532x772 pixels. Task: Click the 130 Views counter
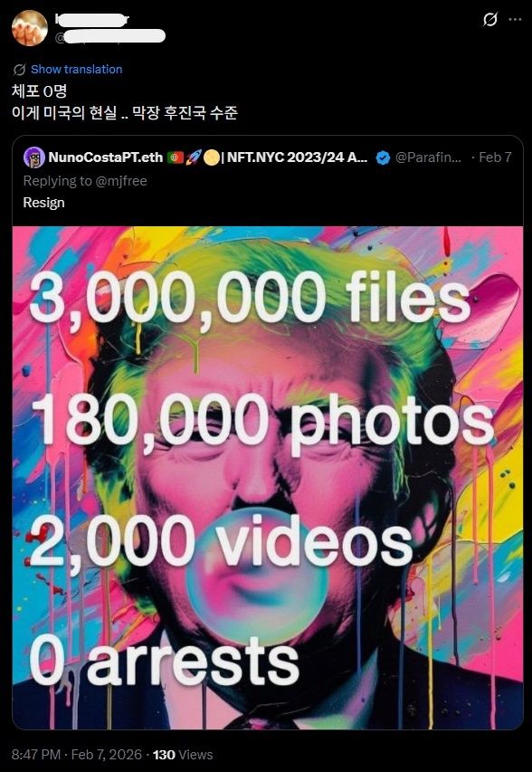pos(183,754)
